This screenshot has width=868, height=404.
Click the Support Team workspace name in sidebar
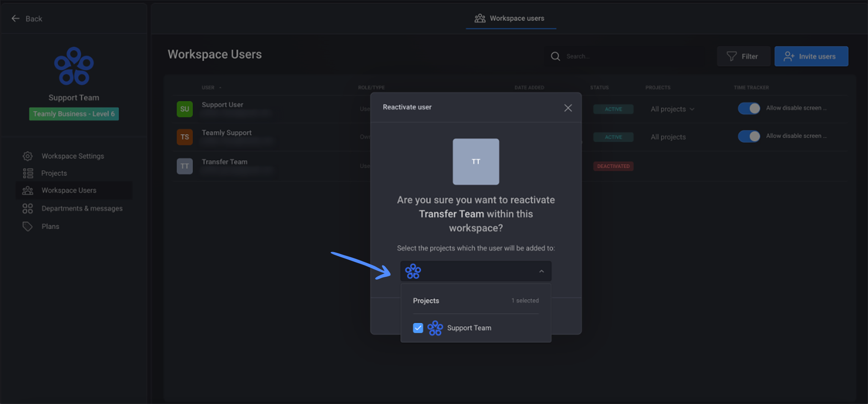[x=74, y=98]
